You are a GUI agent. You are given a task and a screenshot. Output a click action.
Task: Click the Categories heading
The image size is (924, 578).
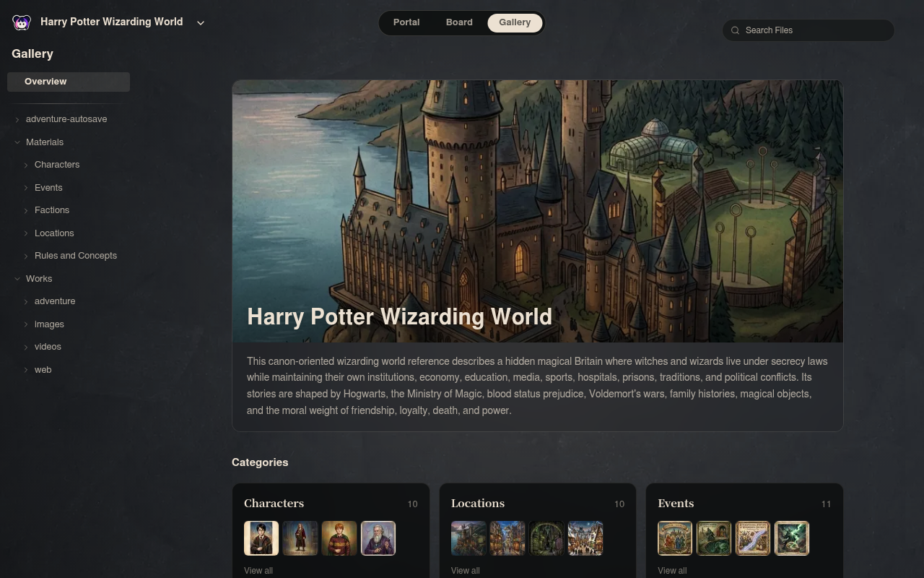coord(260,462)
